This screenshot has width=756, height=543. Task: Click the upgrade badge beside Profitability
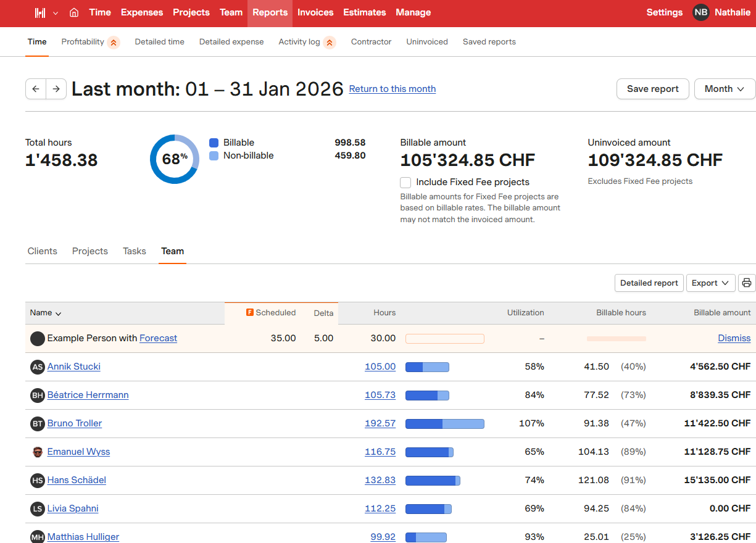click(x=113, y=43)
